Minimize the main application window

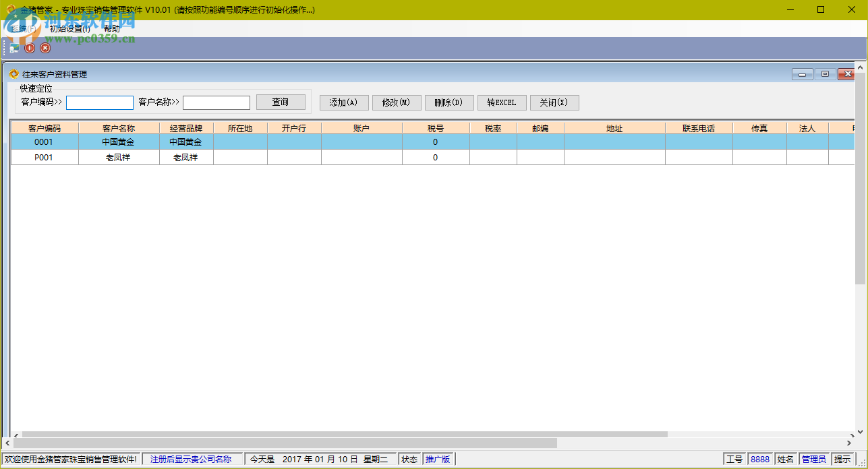790,9
